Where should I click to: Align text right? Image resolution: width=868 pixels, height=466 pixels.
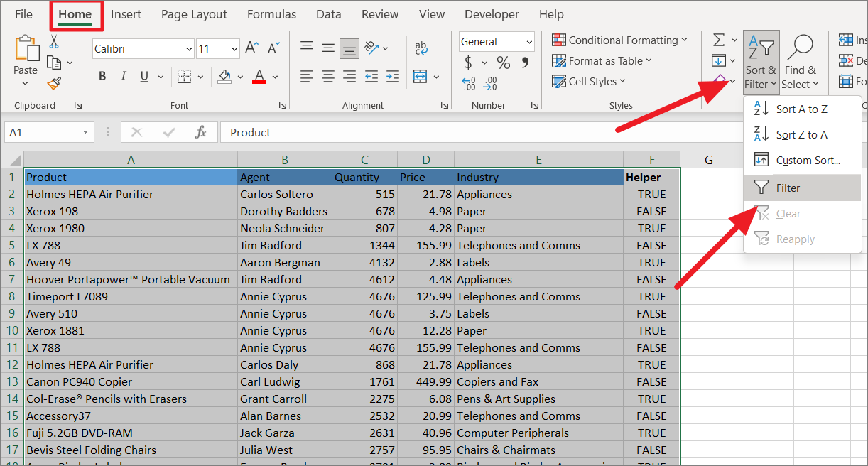pyautogui.click(x=349, y=76)
